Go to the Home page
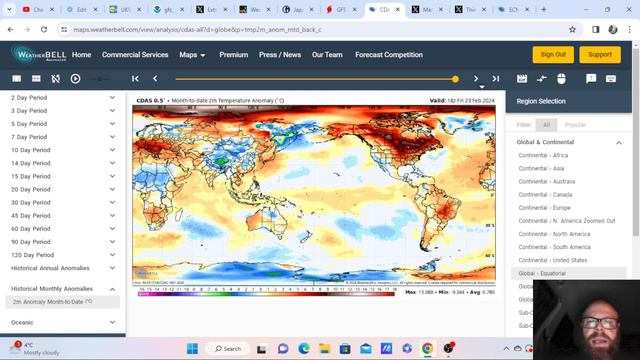This screenshot has width=640, height=360. coord(82,55)
